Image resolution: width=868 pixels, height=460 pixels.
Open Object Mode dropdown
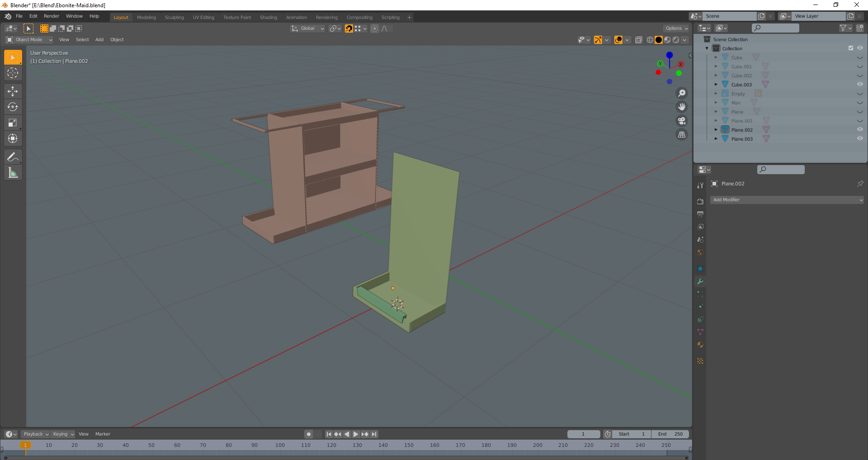tap(29, 40)
